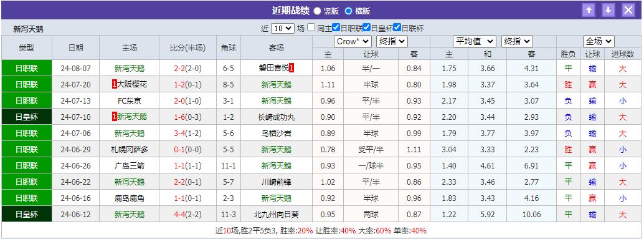Click the handicap 受平/半
Screen dimensions: 644x239
tap(371, 149)
